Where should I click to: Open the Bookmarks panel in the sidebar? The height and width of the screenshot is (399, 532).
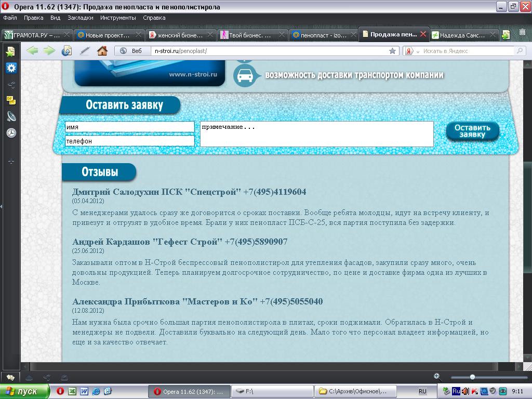tap(10, 51)
